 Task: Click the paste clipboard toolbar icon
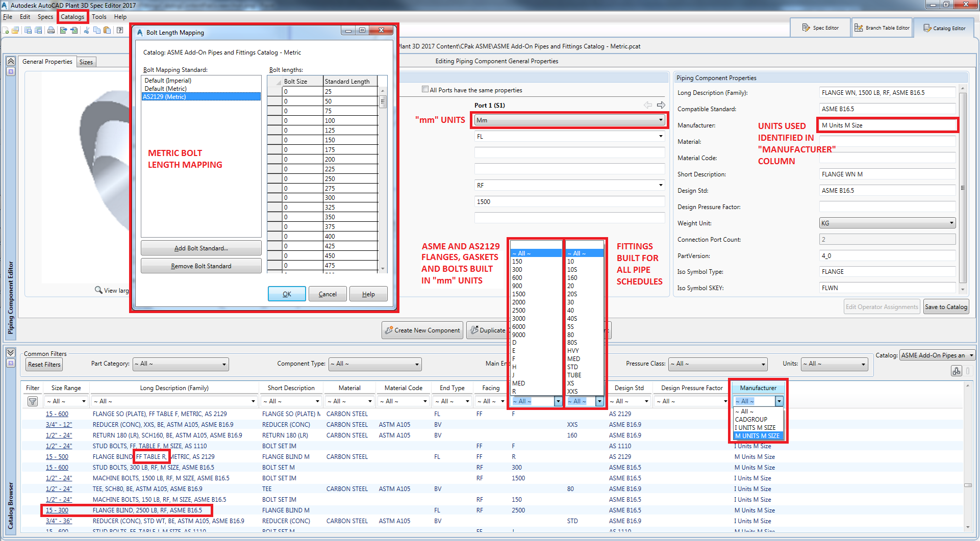point(107,31)
